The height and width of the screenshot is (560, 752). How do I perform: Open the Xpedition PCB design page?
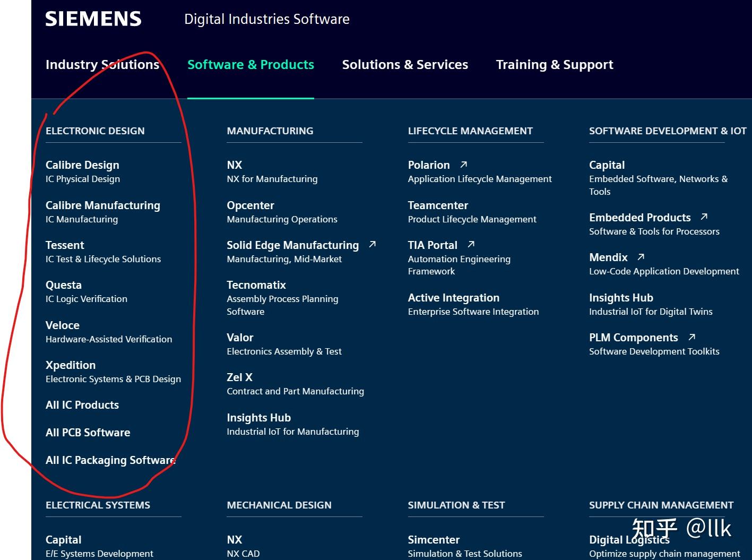(71, 365)
